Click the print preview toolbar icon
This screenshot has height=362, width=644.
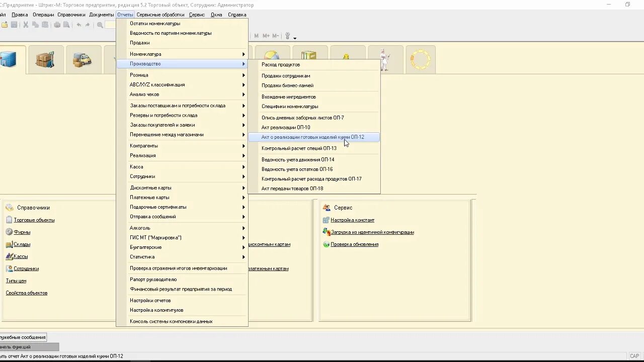pos(66,25)
